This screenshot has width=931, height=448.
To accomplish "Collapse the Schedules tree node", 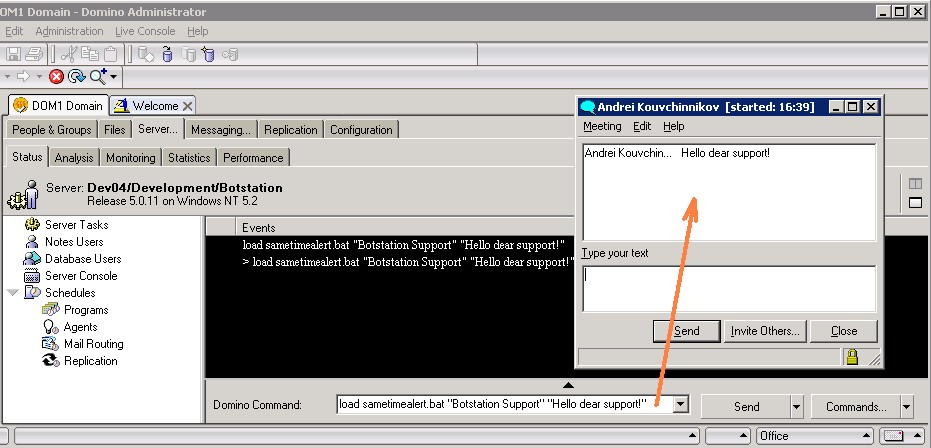I will click(x=12, y=293).
